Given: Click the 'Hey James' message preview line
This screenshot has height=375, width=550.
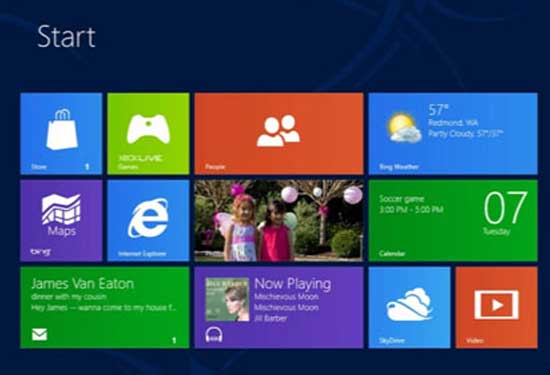Looking at the screenshot, I should click(x=104, y=308).
